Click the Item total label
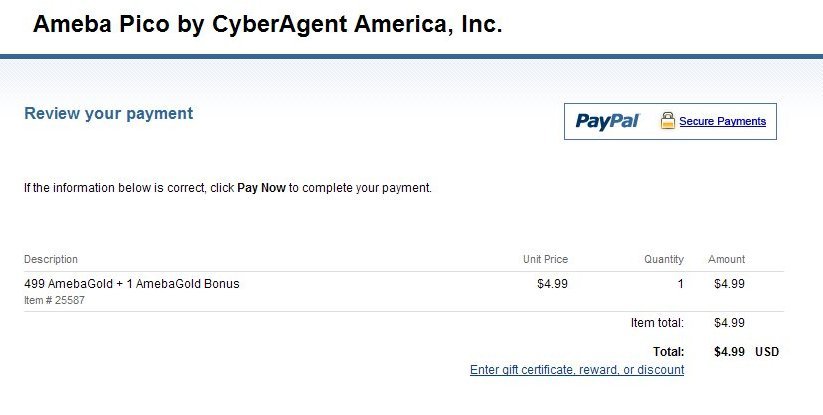823x415 pixels. [x=657, y=323]
